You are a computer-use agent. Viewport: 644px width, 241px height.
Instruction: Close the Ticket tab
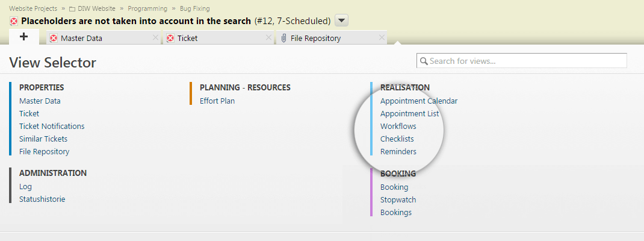[x=268, y=37]
